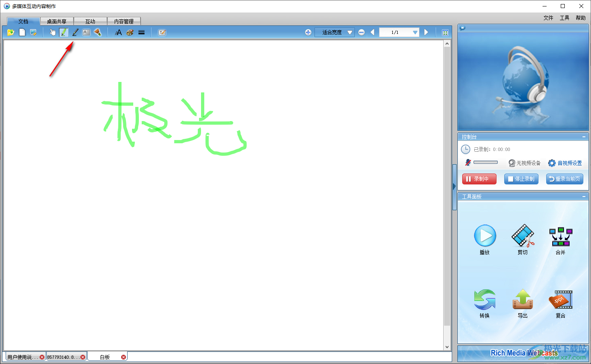Close the 白板 document tab

click(x=124, y=357)
